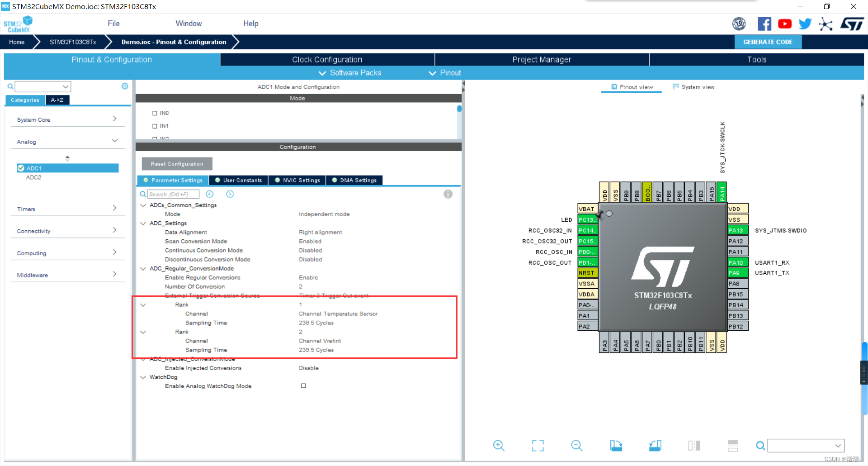Go to Home breadcrumb
The image size is (868, 466).
tap(17, 42)
